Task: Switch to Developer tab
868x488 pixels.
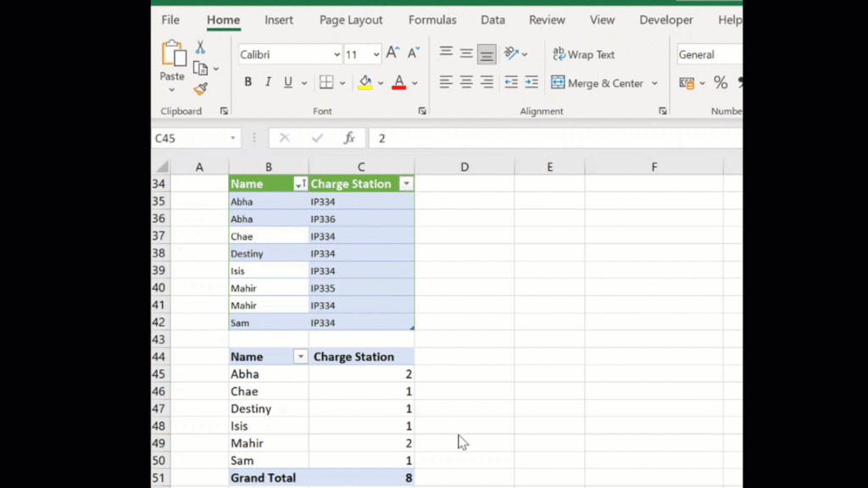Action: point(666,20)
